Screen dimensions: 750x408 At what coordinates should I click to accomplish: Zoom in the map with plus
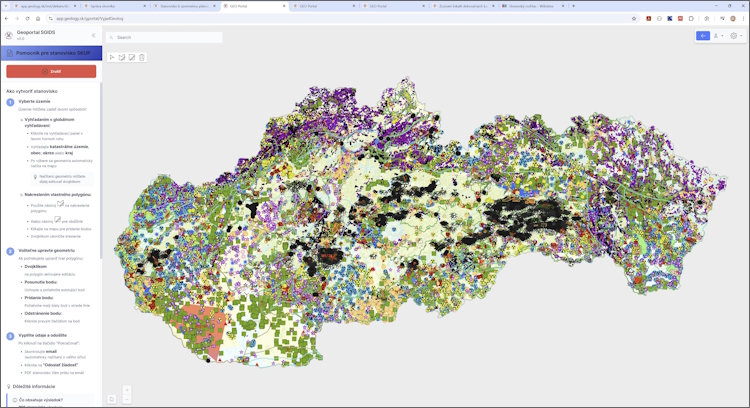(127, 390)
